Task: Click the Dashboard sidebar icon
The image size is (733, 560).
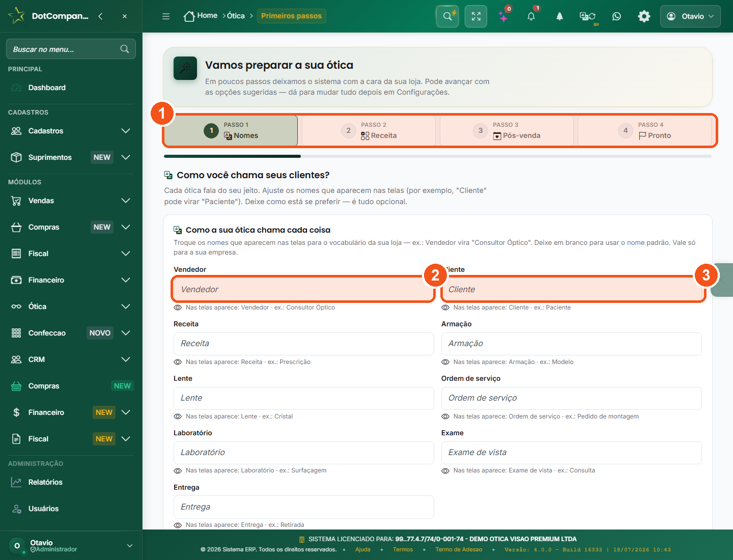Action: pos(16,88)
